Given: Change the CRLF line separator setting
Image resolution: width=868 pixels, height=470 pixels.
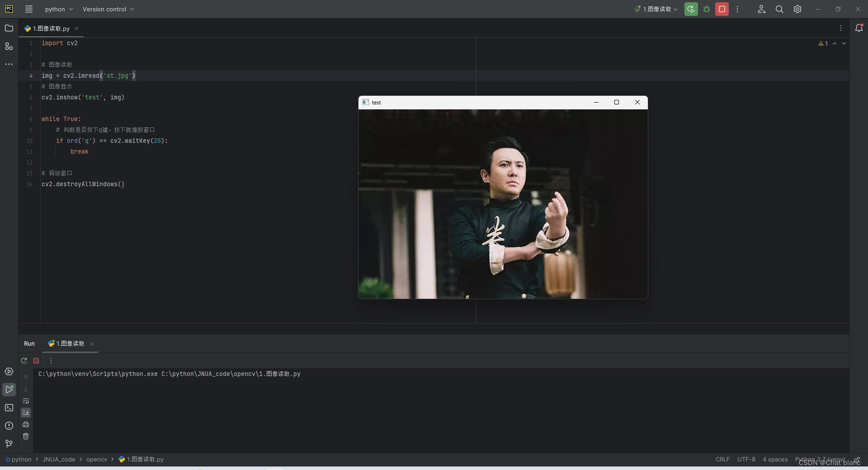Looking at the screenshot, I should 722,459.
